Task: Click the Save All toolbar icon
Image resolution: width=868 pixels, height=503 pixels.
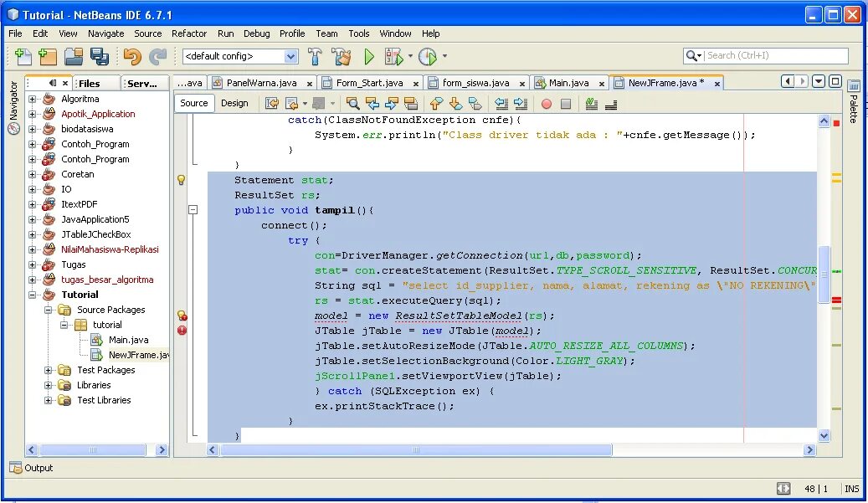Action: tap(100, 56)
